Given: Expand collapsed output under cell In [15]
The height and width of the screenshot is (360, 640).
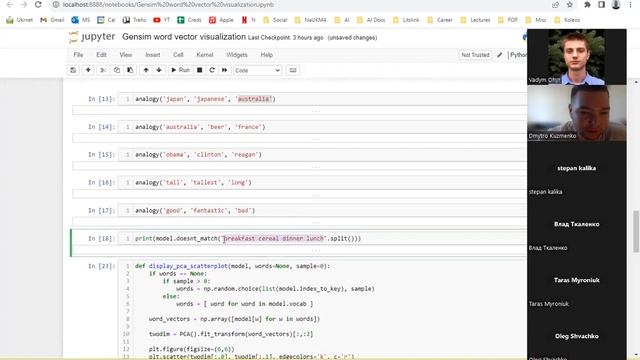Looking at the screenshot, I should 300,166.
